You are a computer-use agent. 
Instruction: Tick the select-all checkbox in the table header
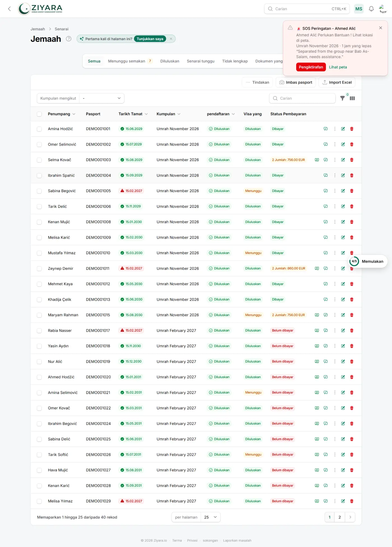point(39,114)
